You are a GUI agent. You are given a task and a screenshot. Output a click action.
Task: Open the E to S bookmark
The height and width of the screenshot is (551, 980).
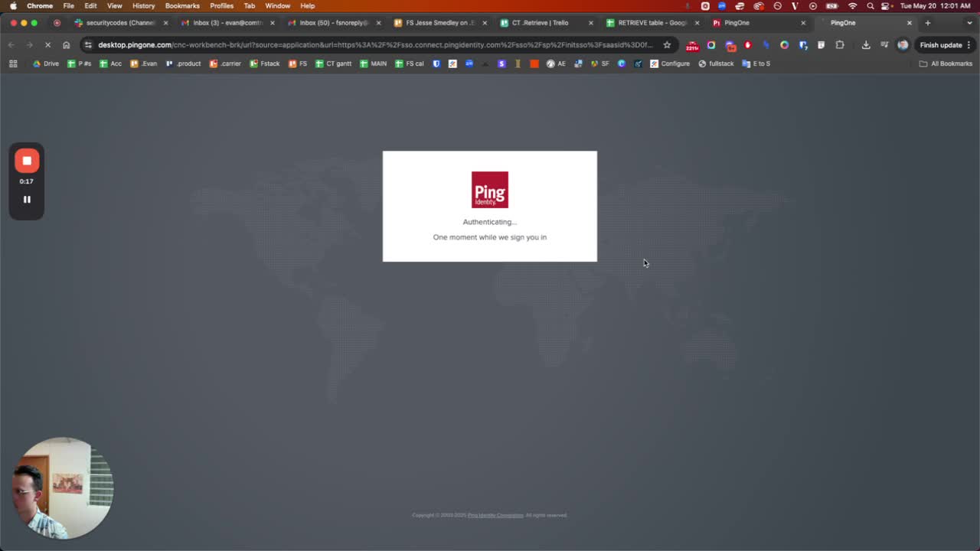click(756, 64)
